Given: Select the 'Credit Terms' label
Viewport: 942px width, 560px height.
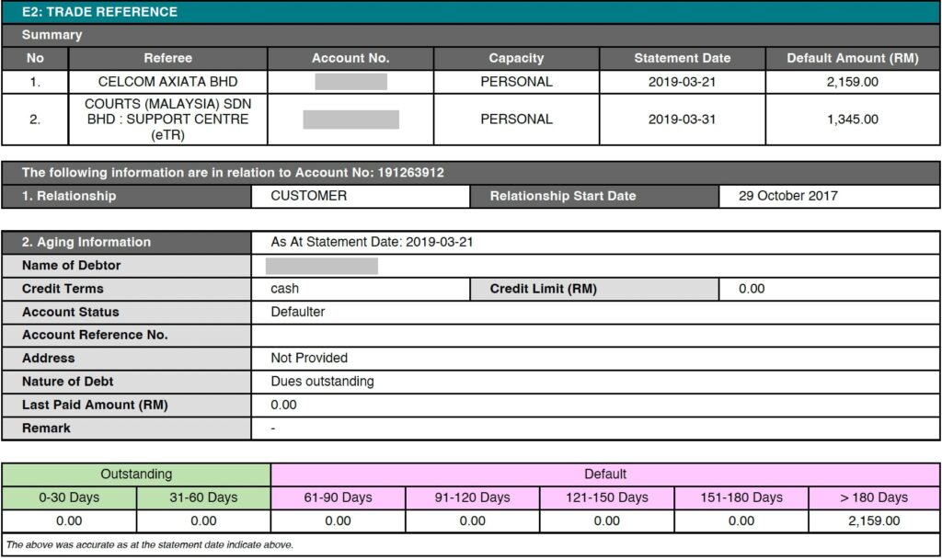Looking at the screenshot, I should point(63,289).
